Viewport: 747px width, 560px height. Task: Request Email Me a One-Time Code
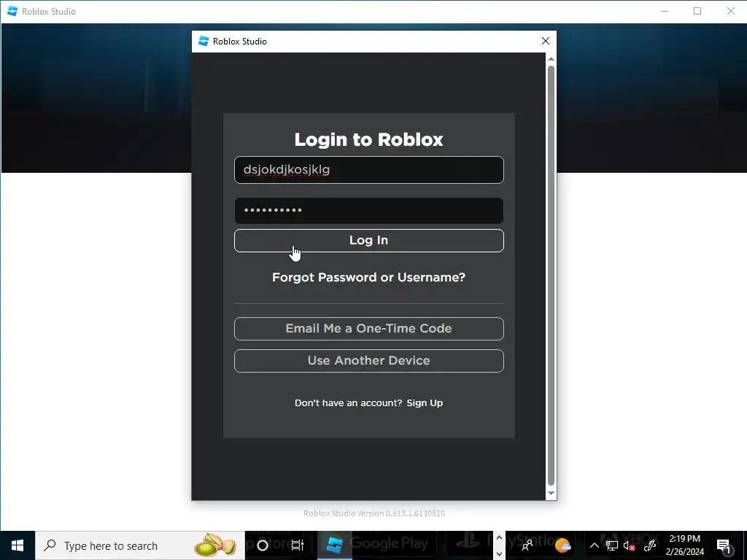(x=368, y=329)
